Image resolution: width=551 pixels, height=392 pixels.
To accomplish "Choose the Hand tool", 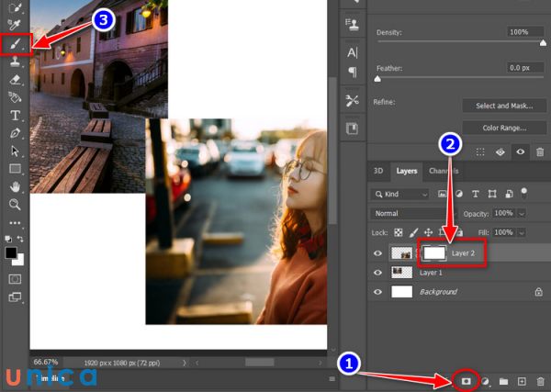I will pos(15,187).
